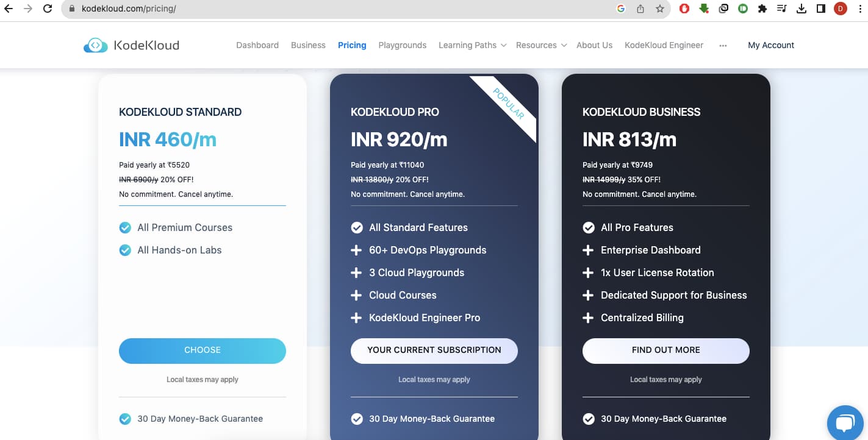Click the INR 460/m price
This screenshot has width=868, height=440.
coord(168,140)
